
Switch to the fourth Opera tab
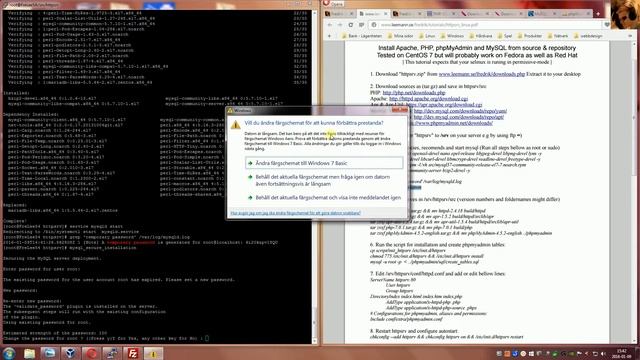coord(440,13)
